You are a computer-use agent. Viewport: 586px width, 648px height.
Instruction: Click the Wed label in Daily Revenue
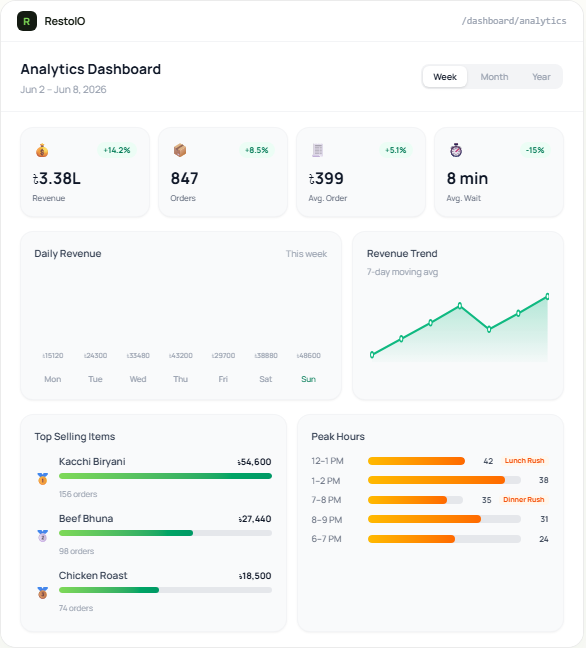click(138, 379)
